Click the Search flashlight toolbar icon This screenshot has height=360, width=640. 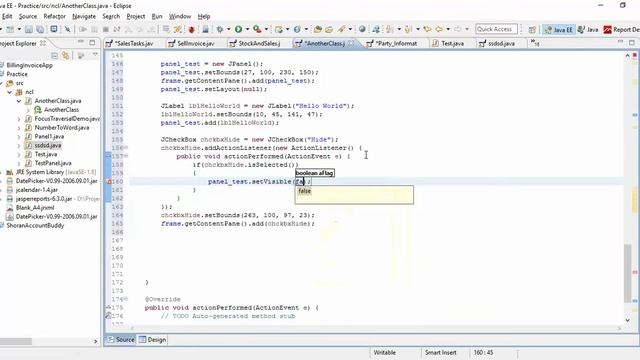[341, 29]
